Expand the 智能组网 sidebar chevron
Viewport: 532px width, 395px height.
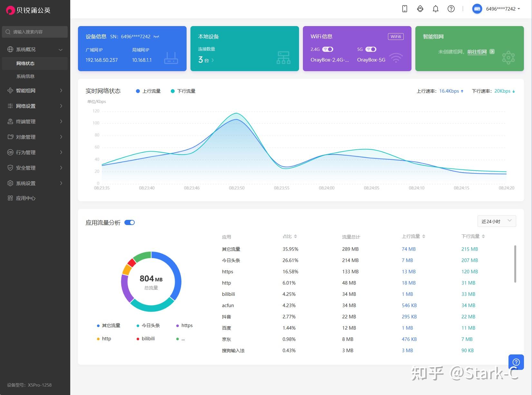click(61, 90)
